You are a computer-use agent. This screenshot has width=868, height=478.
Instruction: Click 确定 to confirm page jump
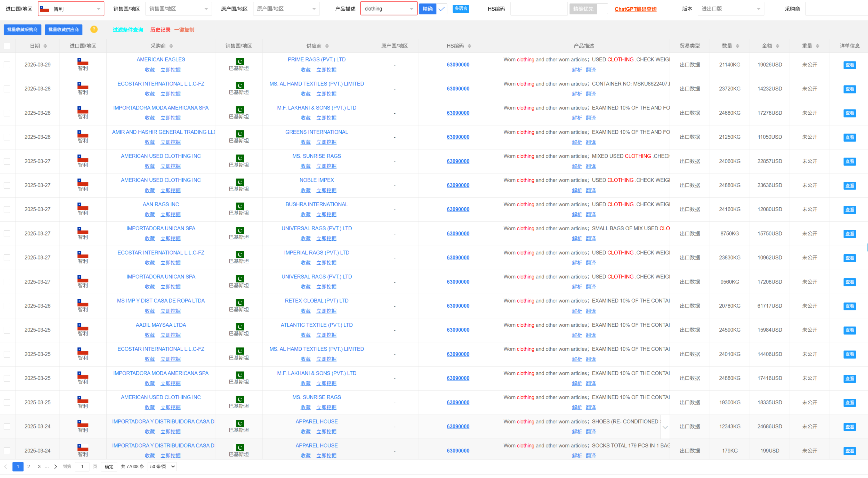point(109,467)
